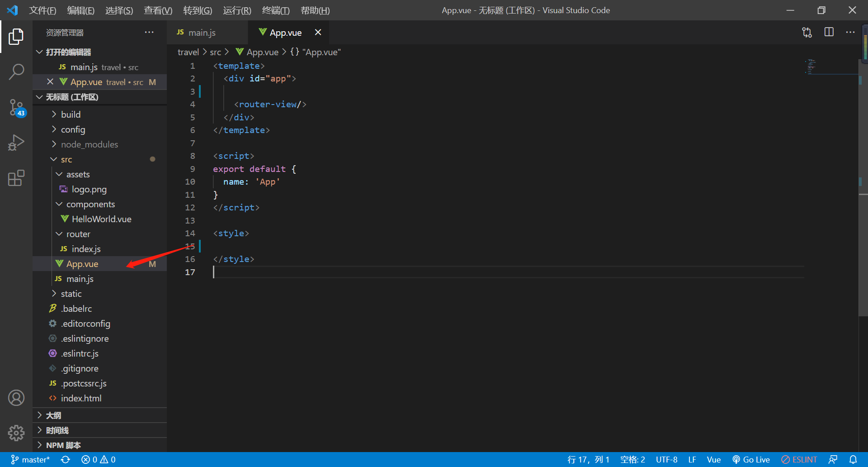Open the notifications bell

[853, 460]
